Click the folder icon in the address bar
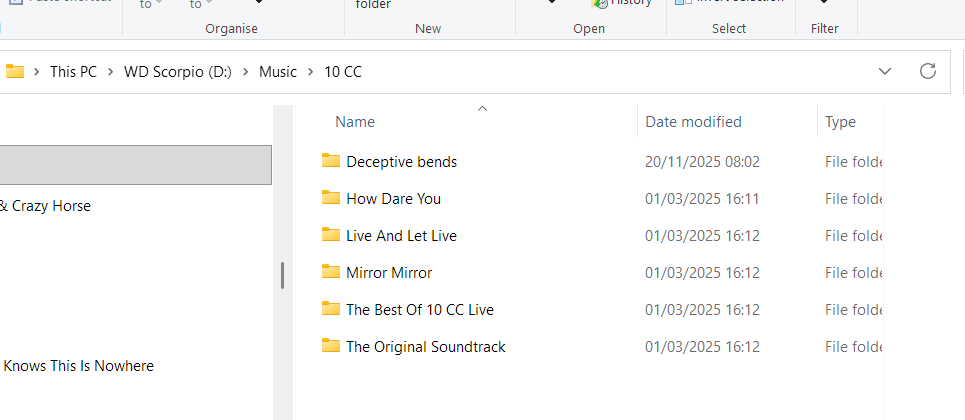 pos(15,72)
